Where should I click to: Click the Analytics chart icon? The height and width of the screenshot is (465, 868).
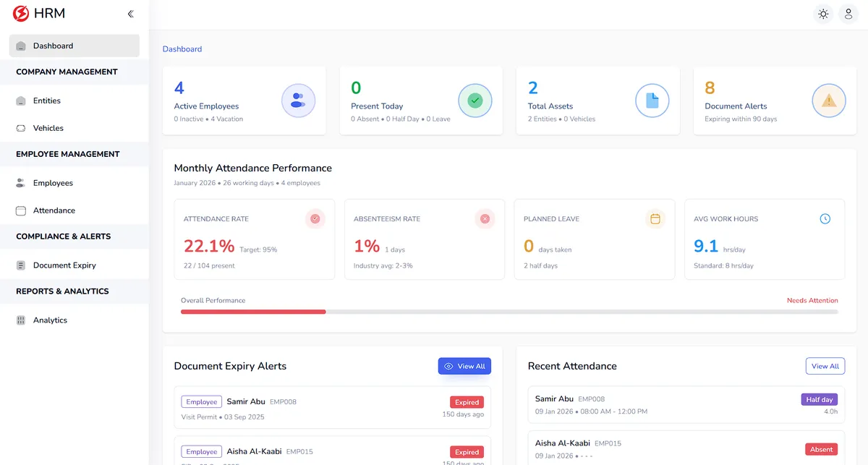[x=21, y=320]
